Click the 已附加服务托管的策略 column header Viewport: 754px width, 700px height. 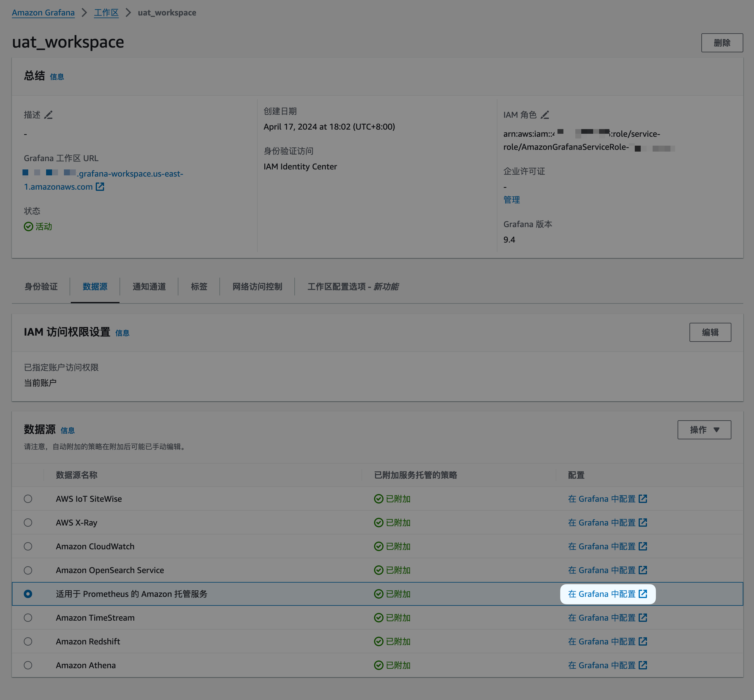[x=416, y=475]
